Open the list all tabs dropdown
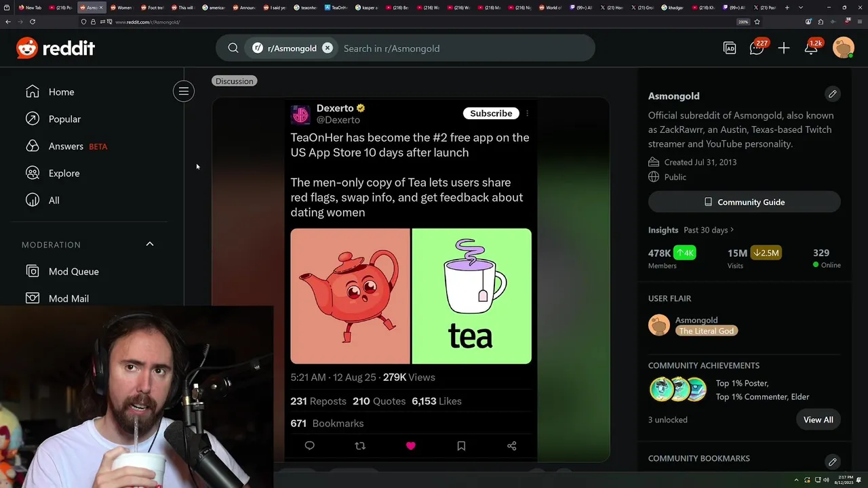The width and height of the screenshot is (868, 488). tap(801, 7)
